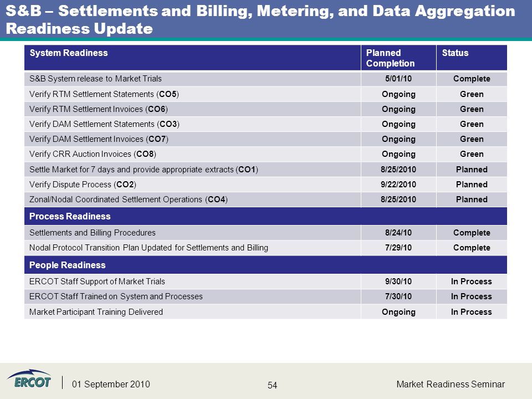Click the '9/22/2010' date cell
The height and width of the screenshot is (399, 532).
398,184
